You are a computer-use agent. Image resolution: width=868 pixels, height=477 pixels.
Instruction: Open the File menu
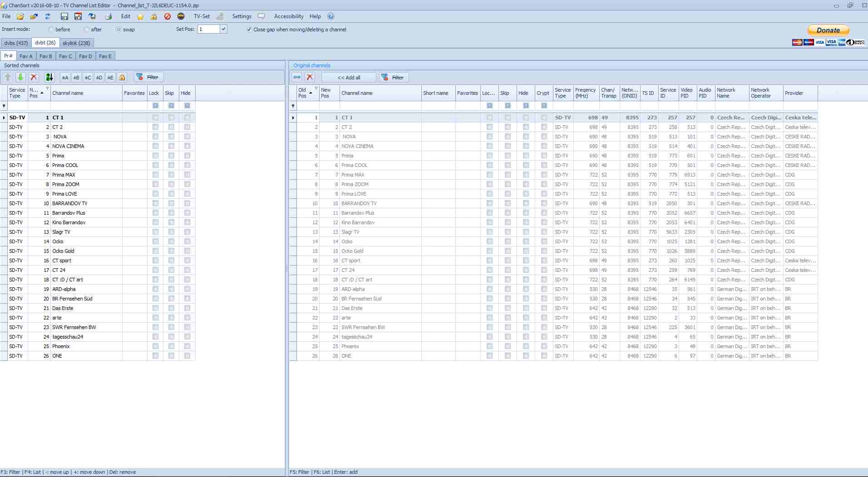click(x=6, y=16)
